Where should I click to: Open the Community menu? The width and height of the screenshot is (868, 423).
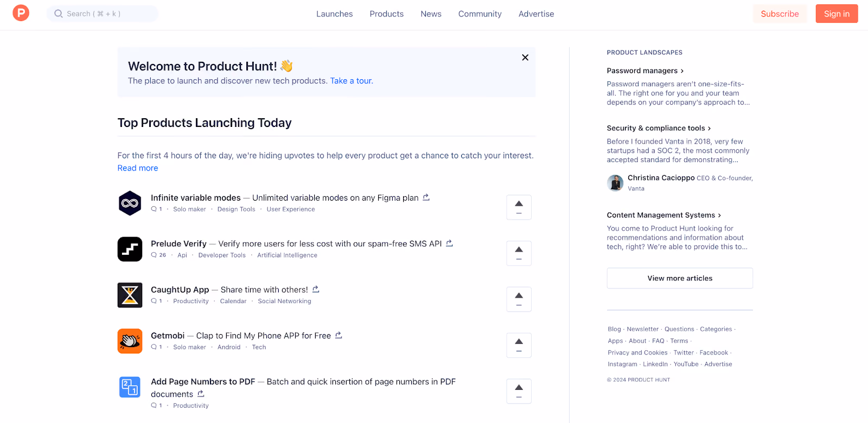[x=480, y=14]
